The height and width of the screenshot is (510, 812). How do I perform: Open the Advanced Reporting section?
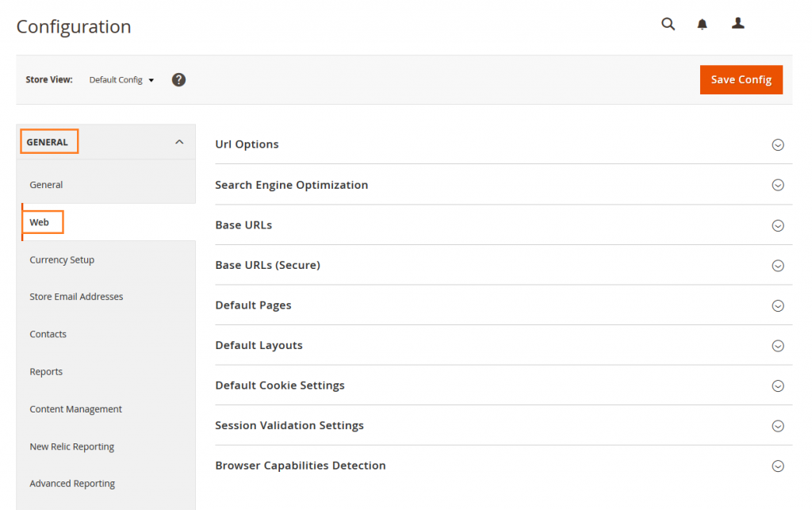click(x=72, y=483)
